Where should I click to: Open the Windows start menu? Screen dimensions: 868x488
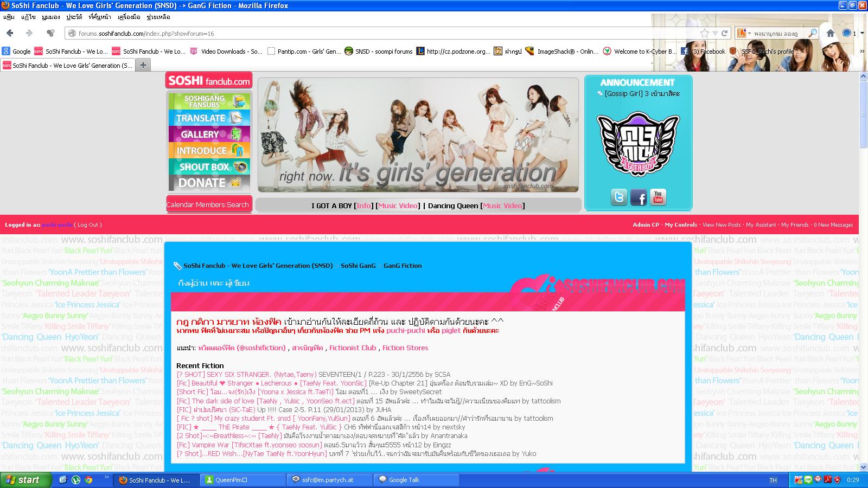[26, 480]
